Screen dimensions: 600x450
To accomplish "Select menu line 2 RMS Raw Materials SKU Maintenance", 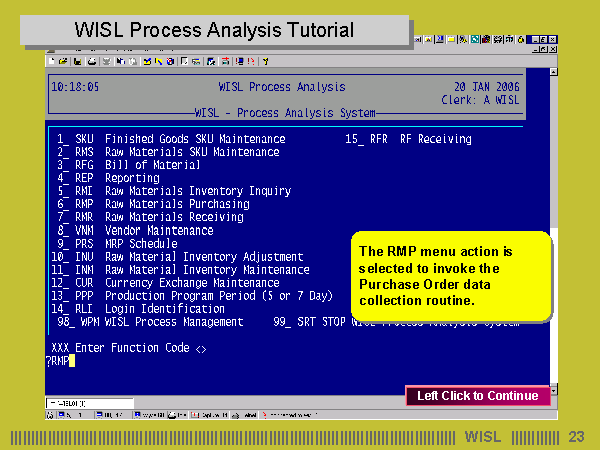I will click(168, 152).
